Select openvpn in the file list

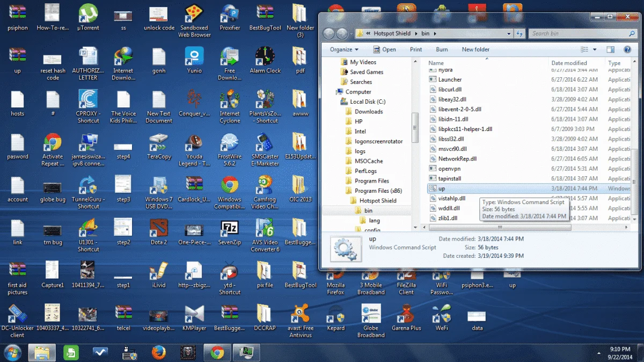[x=450, y=169]
